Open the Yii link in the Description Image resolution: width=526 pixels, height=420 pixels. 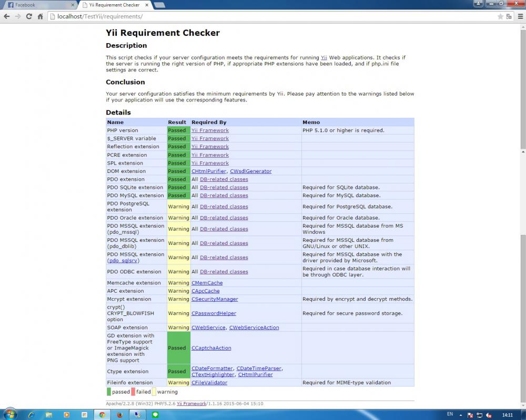[323, 58]
